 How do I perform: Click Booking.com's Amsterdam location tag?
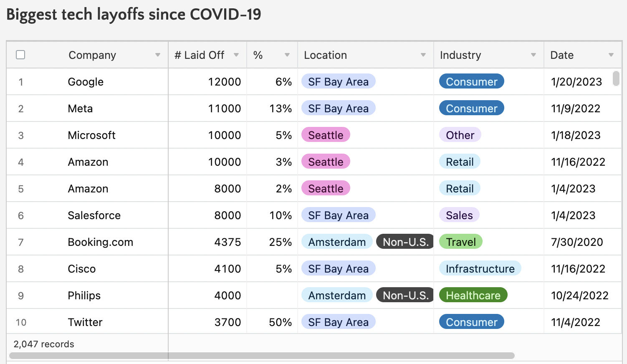point(337,242)
